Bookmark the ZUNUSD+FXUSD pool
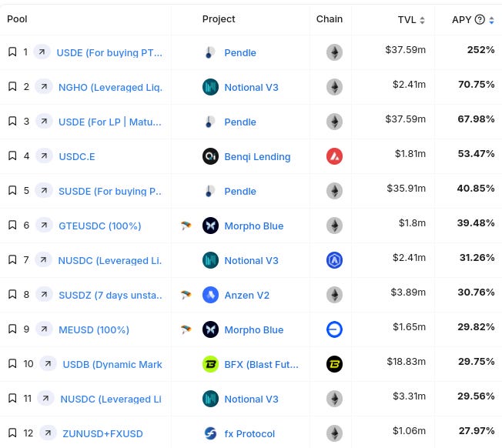The image size is (502, 448). pyautogui.click(x=12, y=433)
